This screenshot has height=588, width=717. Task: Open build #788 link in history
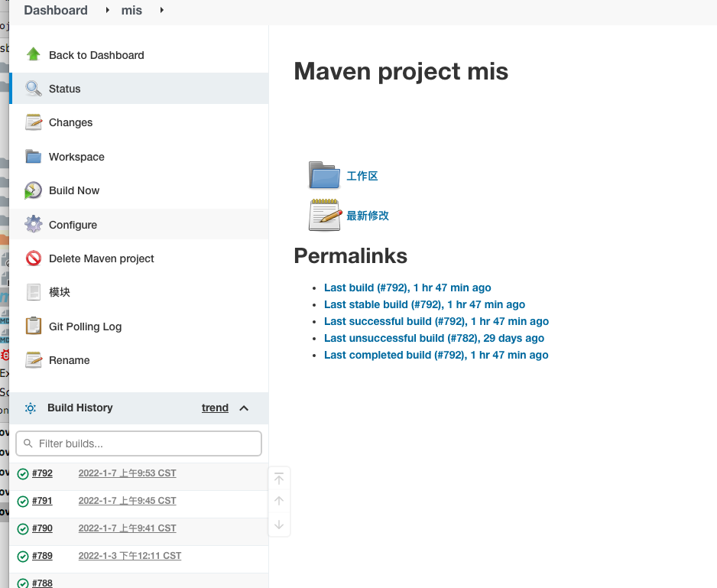tap(42, 583)
